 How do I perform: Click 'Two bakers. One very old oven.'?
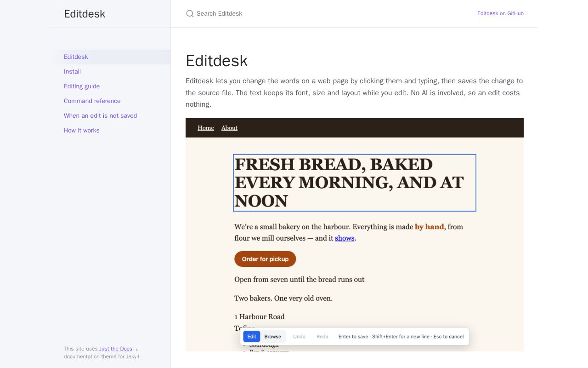click(283, 299)
